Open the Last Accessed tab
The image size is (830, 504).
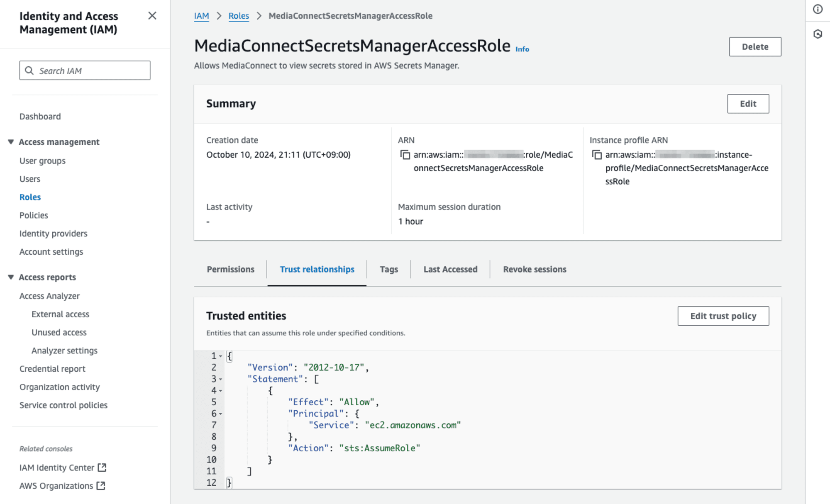tap(450, 269)
